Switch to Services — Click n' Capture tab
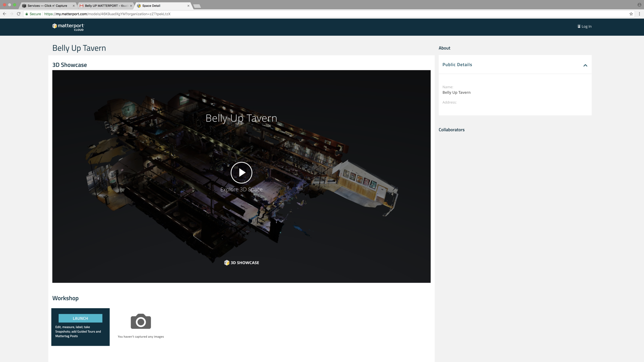Image resolution: width=644 pixels, height=362 pixels. point(47,6)
